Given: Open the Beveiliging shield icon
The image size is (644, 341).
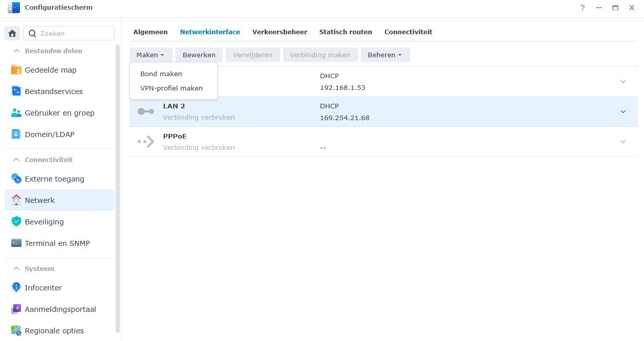Looking at the screenshot, I should (16, 221).
